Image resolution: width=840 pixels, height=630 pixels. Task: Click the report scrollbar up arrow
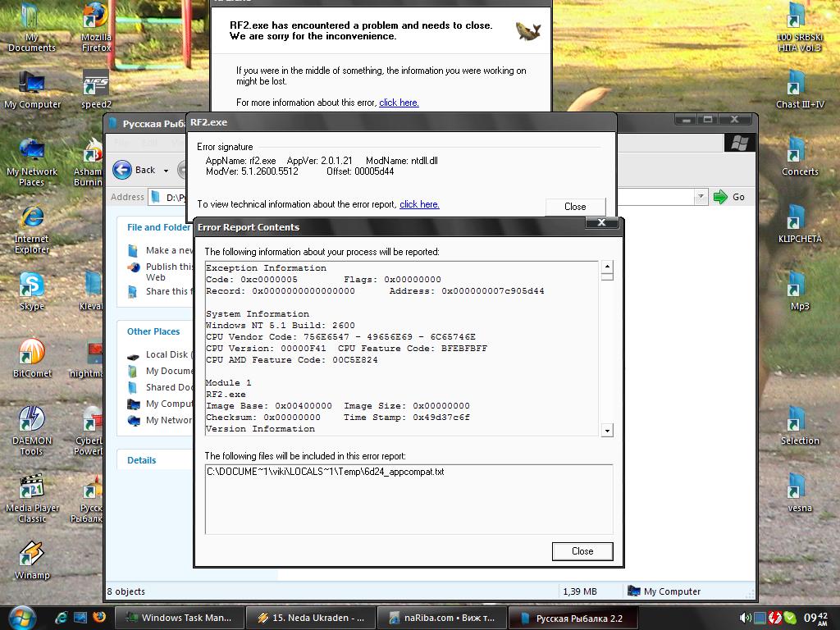pos(607,267)
